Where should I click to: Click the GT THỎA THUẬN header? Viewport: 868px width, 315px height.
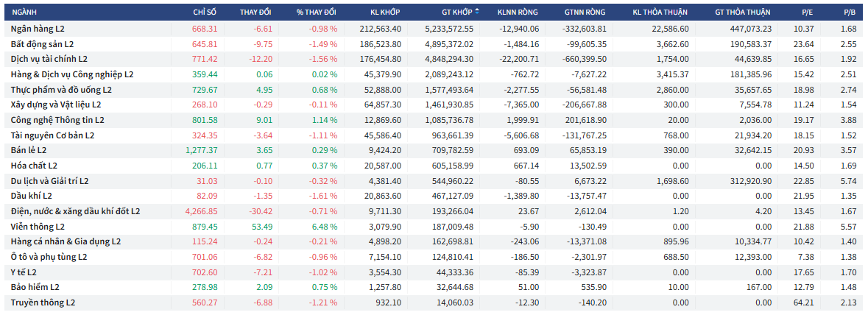743,13
